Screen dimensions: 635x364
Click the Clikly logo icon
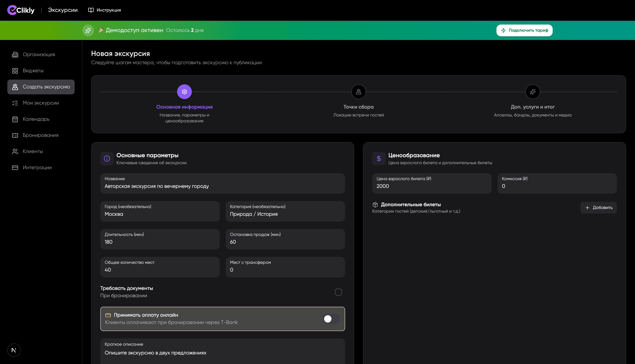(x=12, y=10)
